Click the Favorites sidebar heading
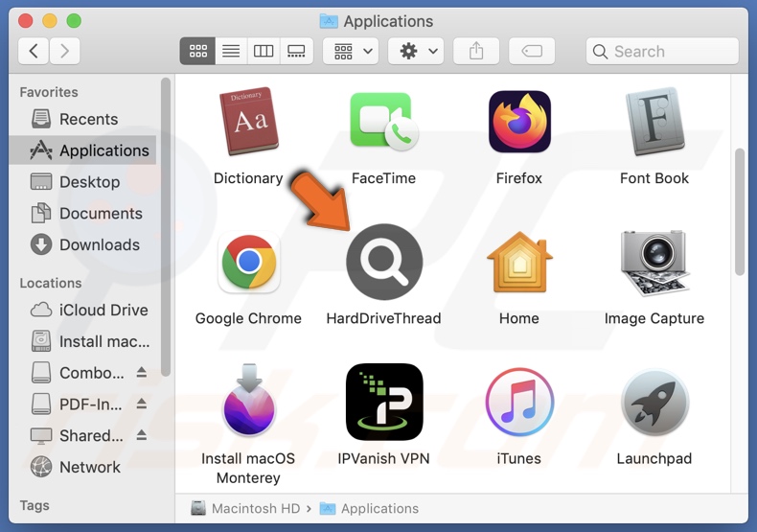 49,92
